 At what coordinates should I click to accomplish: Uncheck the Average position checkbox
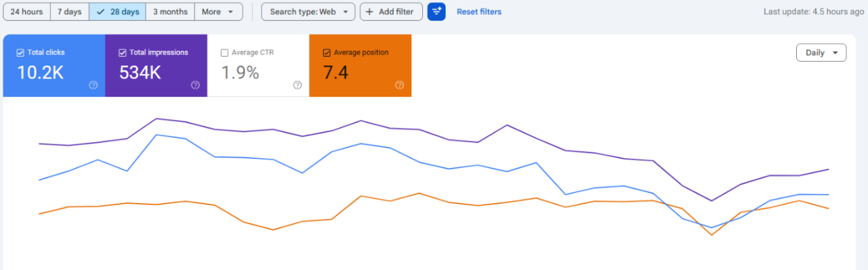[327, 53]
